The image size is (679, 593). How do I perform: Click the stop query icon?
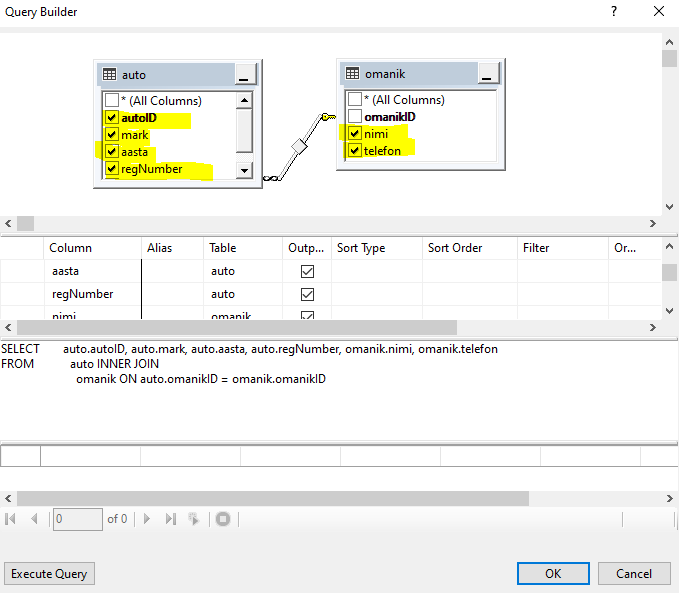tap(223, 519)
